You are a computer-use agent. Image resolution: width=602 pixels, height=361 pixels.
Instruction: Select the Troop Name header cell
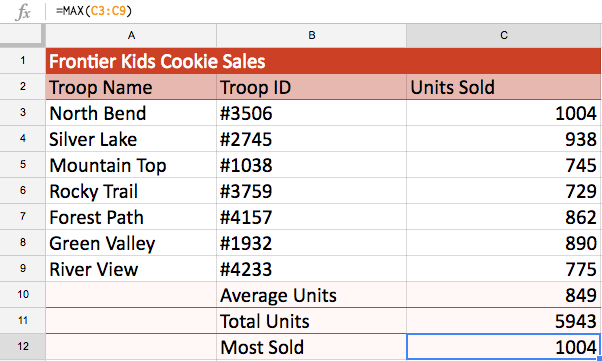click(131, 87)
